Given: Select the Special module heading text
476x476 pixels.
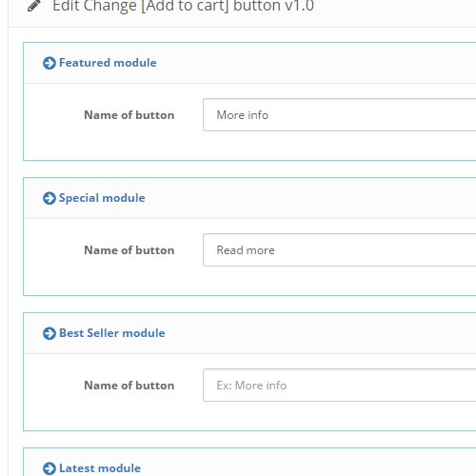Looking at the screenshot, I should [x=102, y=198].
